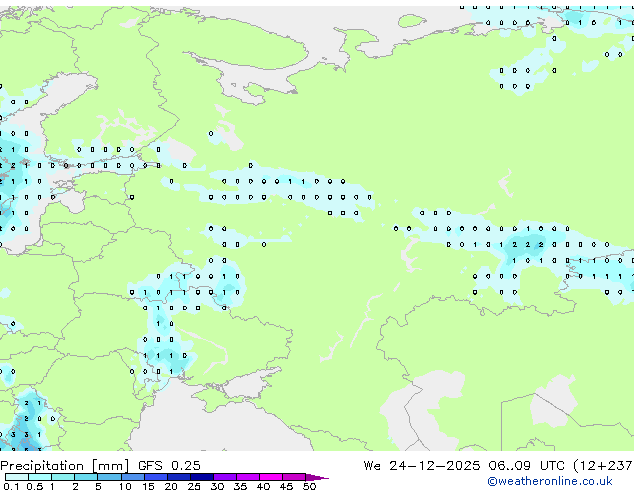634x490 pixels.
Task: Pick the 15–20 mm blue legend swatch
Action: tap(156, 477)
